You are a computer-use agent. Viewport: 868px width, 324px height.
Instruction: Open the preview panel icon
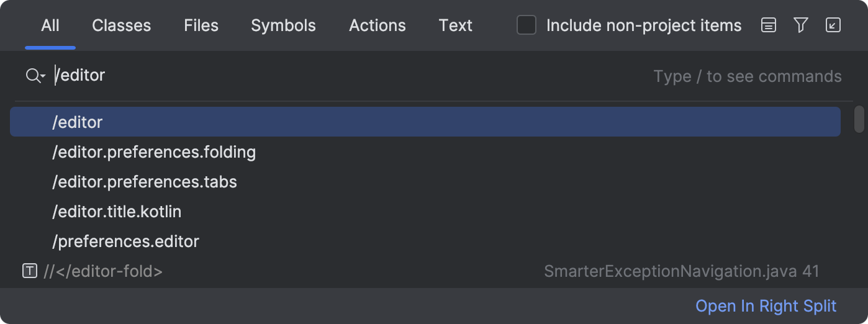769,25
